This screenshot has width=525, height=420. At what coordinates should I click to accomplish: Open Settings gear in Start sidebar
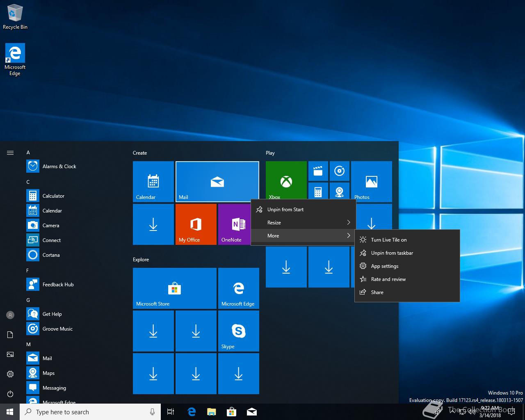point(10,374)
